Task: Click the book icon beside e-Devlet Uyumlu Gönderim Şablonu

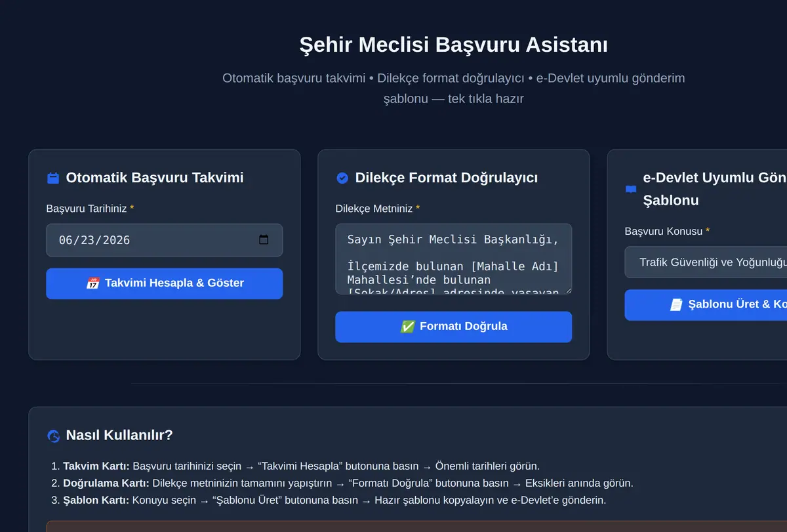Action: tap(631, 189)
